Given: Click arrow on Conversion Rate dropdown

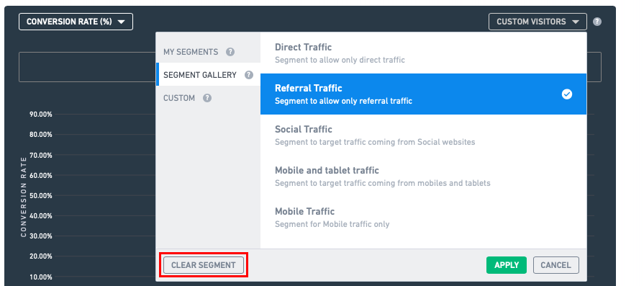Looking at the screenshot, I should [121, 22].
